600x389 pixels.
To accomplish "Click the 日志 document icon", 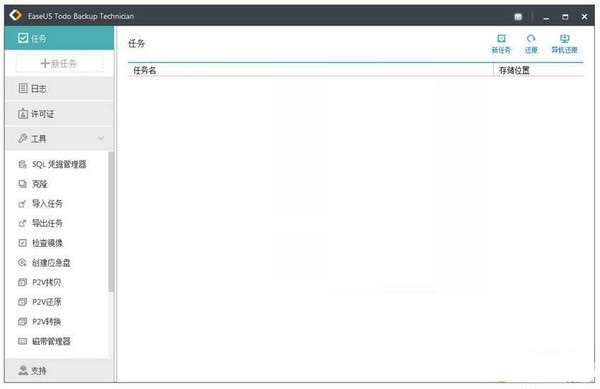I will [23, 88].
